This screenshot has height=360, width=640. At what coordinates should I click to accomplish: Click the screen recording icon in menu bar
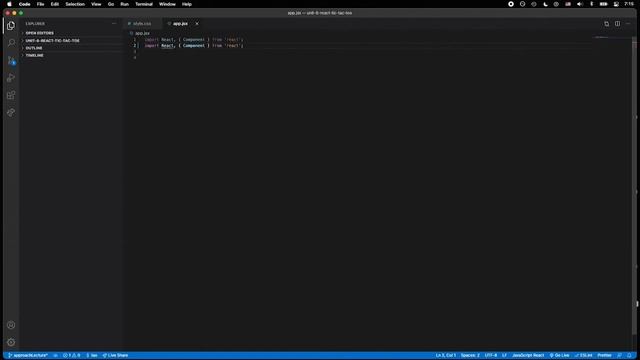tap(511, 4)
